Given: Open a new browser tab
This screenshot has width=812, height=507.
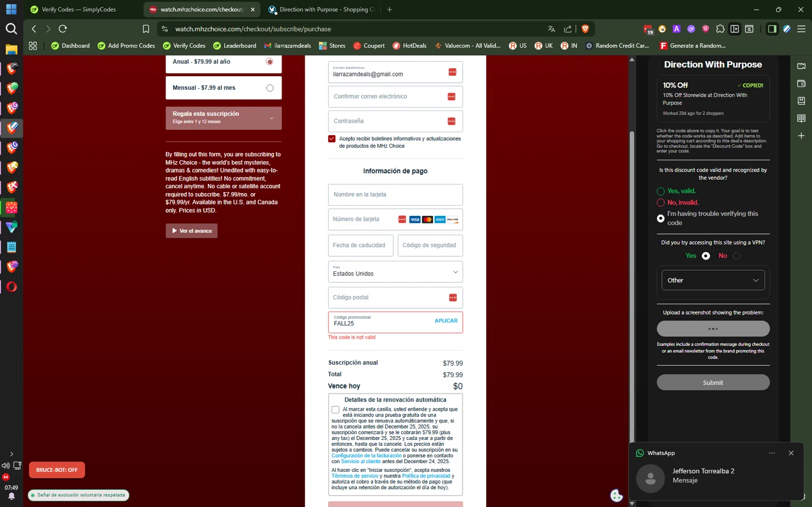Looking at the screenshot, I should click(x=389, y=9).
